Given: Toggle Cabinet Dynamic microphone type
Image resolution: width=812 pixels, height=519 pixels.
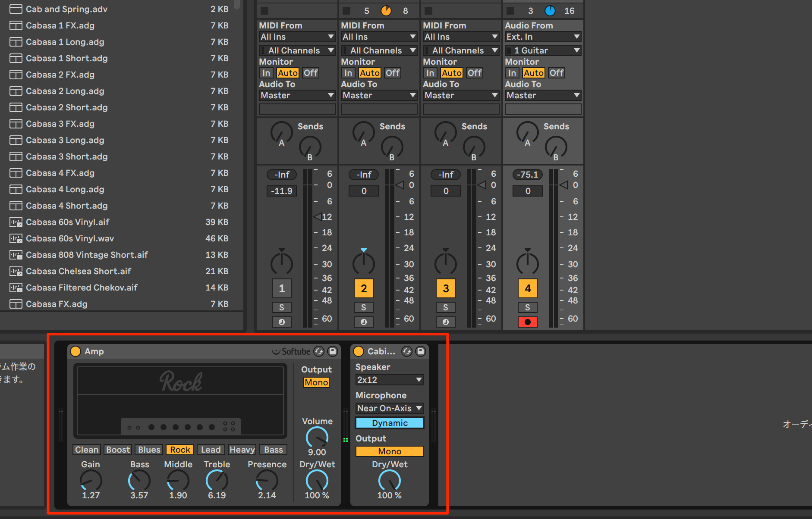Looking at the screenshot, I should point(390,423).
